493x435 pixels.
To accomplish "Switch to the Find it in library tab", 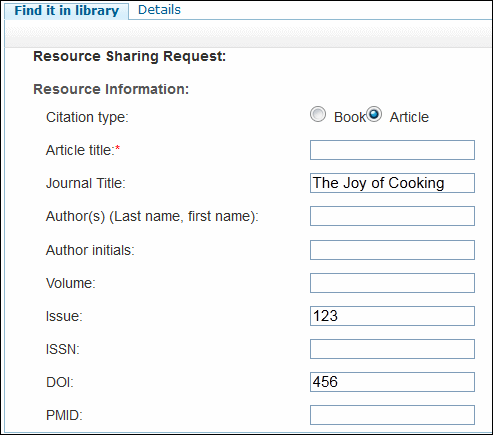I will (67, 11).
